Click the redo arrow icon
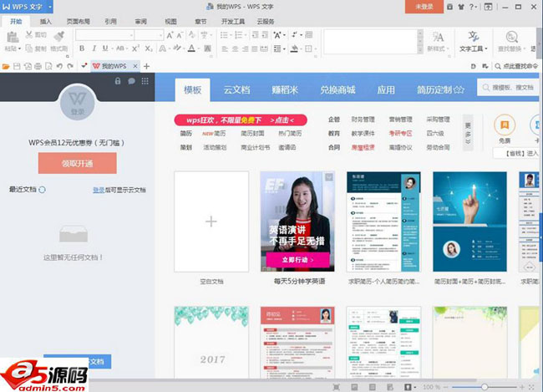The image size is (543, 392). tap(70, 66)
